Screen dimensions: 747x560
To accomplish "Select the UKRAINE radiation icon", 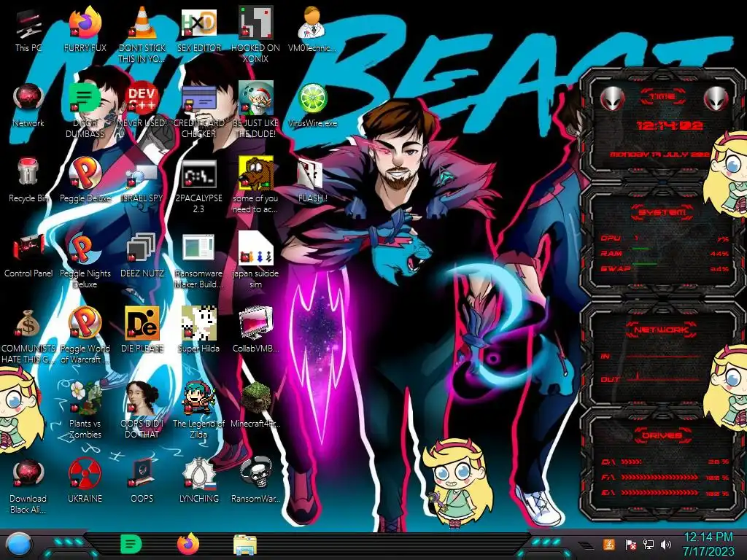I will [x=85, y=473].
